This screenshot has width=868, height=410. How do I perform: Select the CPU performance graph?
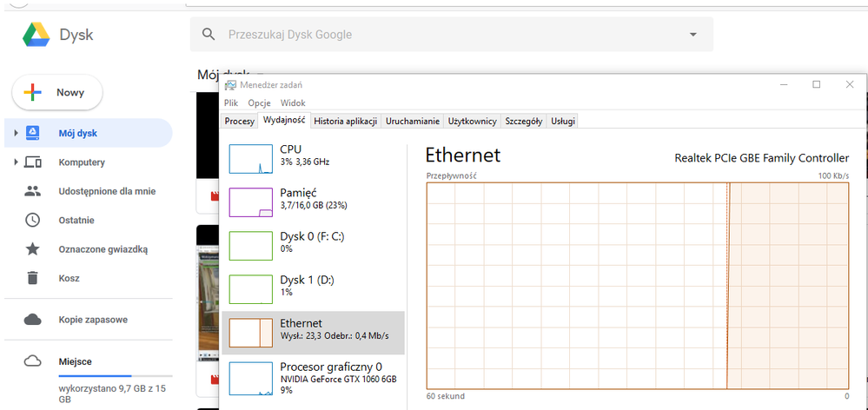click(x=251, y=159)
